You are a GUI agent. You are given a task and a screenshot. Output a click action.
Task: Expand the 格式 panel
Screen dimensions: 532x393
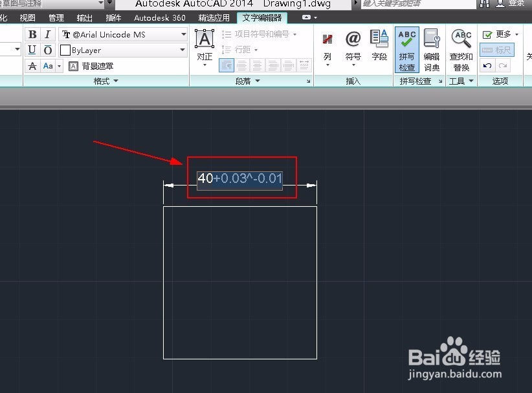point(106,81)
